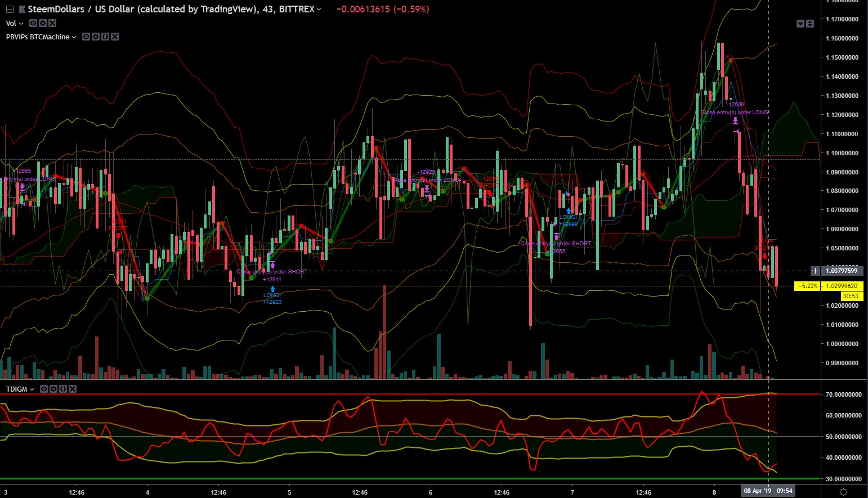Click the Close entry(s) order SHORT +12911 label
This screenshot has width=868, height=498.
(272, 275)
